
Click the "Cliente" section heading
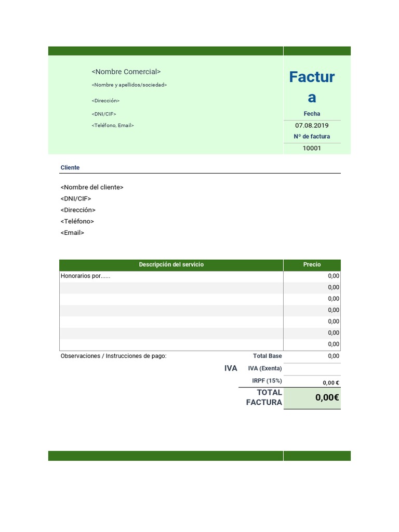(x=70, y=168)
